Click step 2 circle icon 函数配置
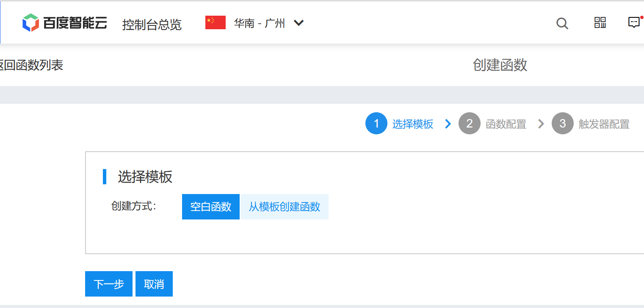The height and width of the screenshot is (308, 644). tap(470, 123)
